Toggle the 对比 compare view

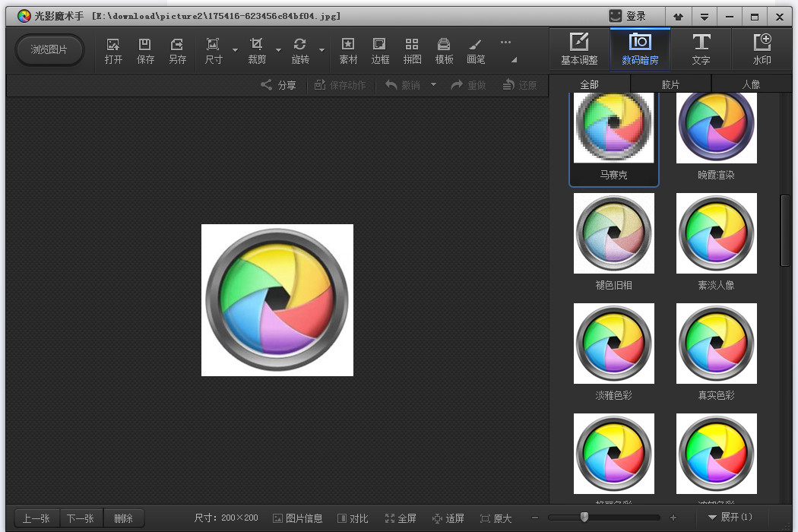point(353,518)
